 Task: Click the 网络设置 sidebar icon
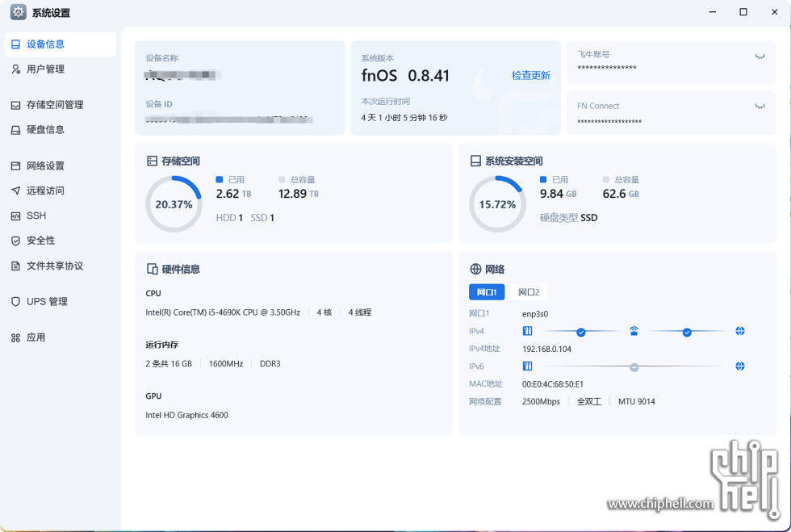[15, 166]
